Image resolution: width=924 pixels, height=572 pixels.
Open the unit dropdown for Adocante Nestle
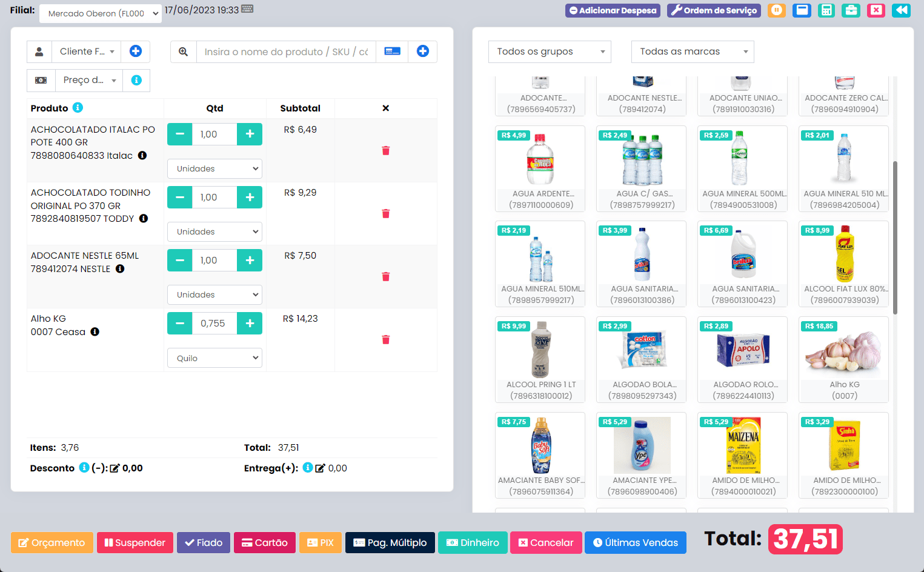(x=214, y=294)
